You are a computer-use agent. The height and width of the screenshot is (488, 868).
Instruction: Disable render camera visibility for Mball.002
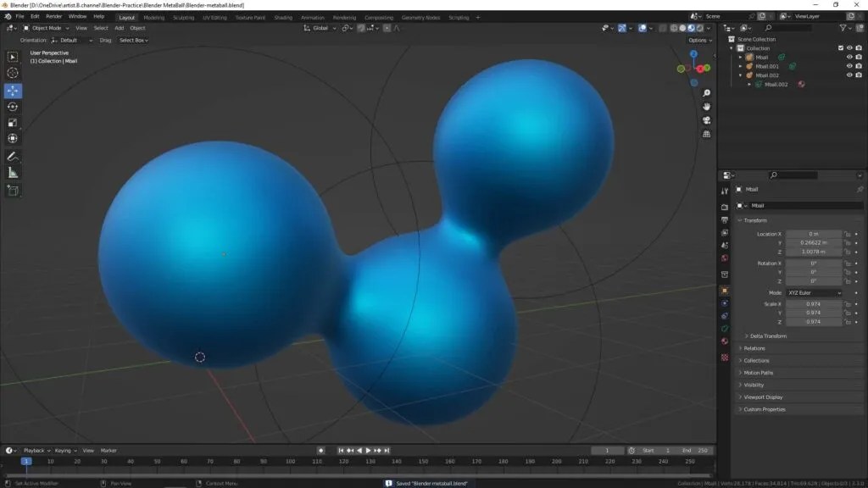pos(859,75)
